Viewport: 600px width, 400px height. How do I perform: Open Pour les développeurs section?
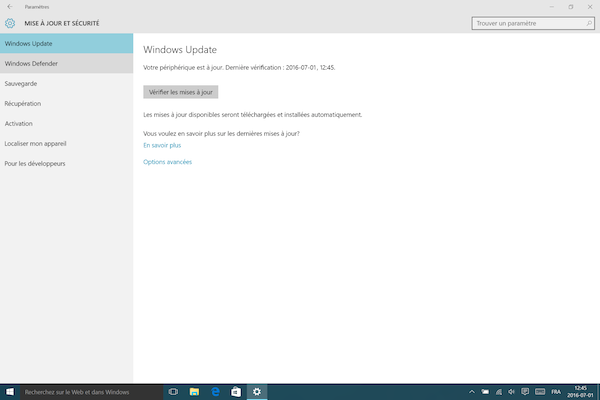tap(67, 163)
